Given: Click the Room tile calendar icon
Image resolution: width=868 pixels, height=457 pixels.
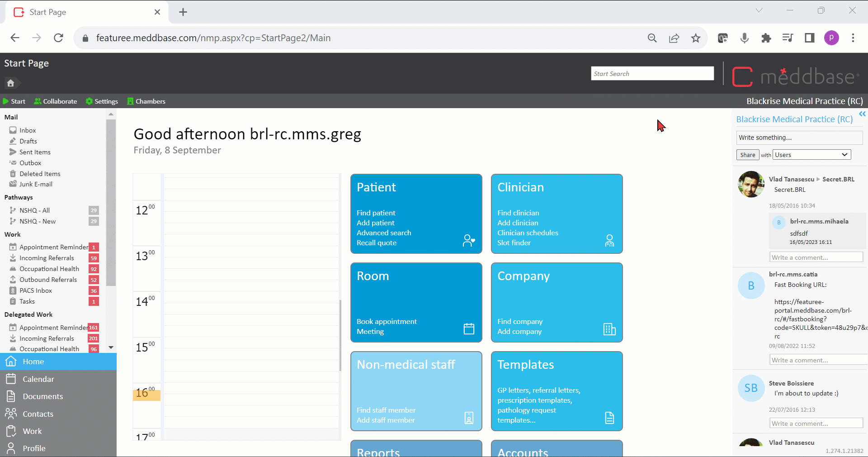Looking at the screenshot, I should coord(469,328).
